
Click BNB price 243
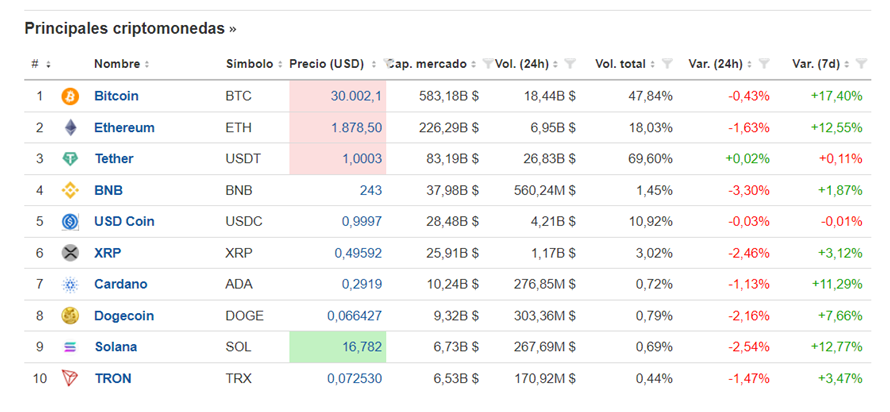tap(371, 190)
